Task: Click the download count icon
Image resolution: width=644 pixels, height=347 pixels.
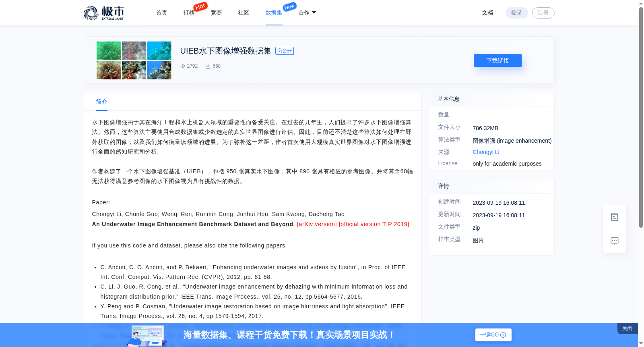Action: 208,66
